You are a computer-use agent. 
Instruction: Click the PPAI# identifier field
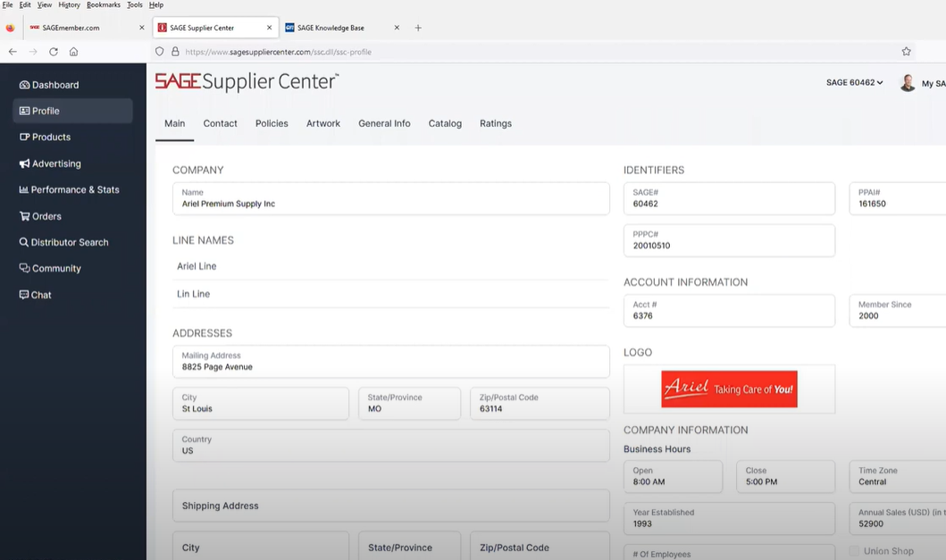pyautogui.click(x=898, y=198)
